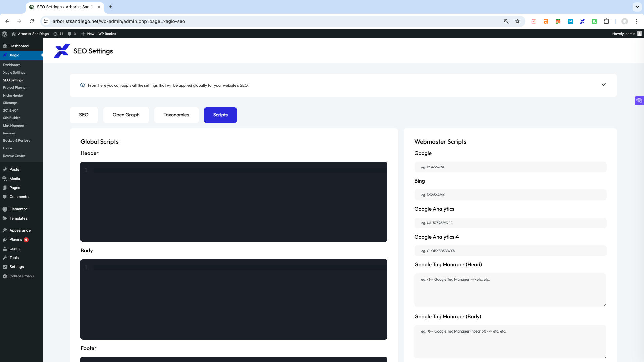The height and width of the screenshot is (362, 644).
Task: Open Sitemaps submenu item
Action: [10, 103]
